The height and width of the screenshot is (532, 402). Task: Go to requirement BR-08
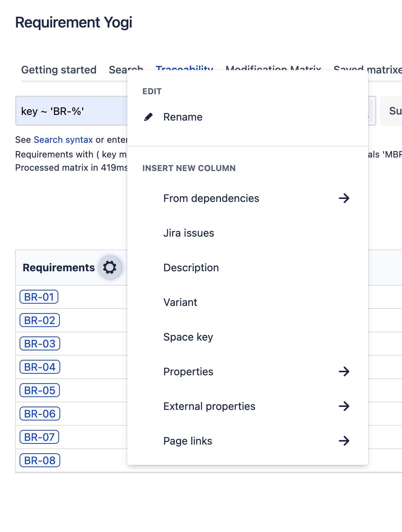click(x=40, y=460)
